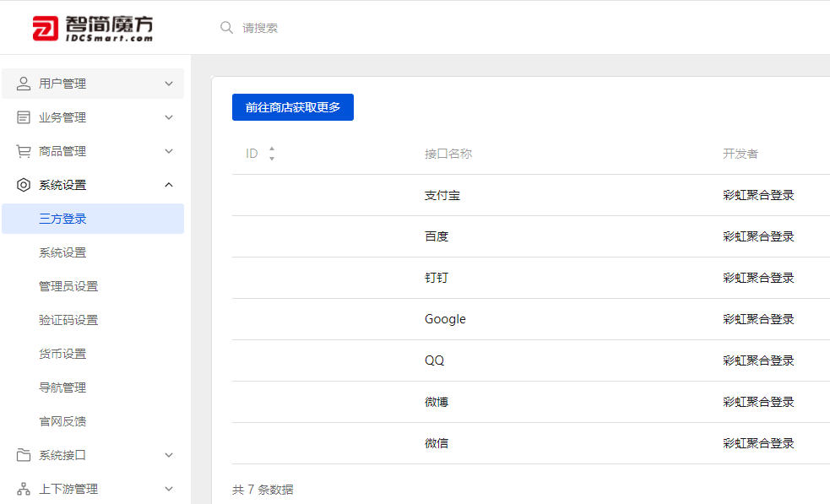
Task: Select the QQ row name
Action: tap(435, 360)
